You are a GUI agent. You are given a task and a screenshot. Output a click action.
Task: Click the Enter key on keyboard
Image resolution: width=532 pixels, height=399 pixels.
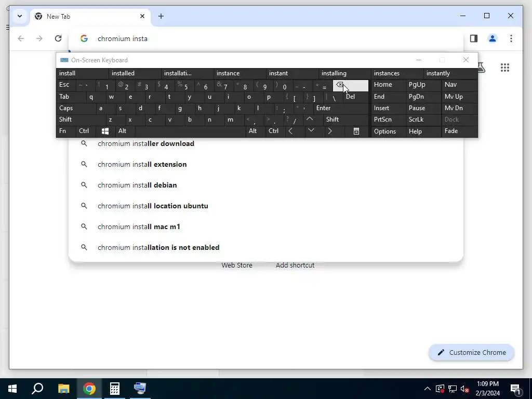coord(341,108)
